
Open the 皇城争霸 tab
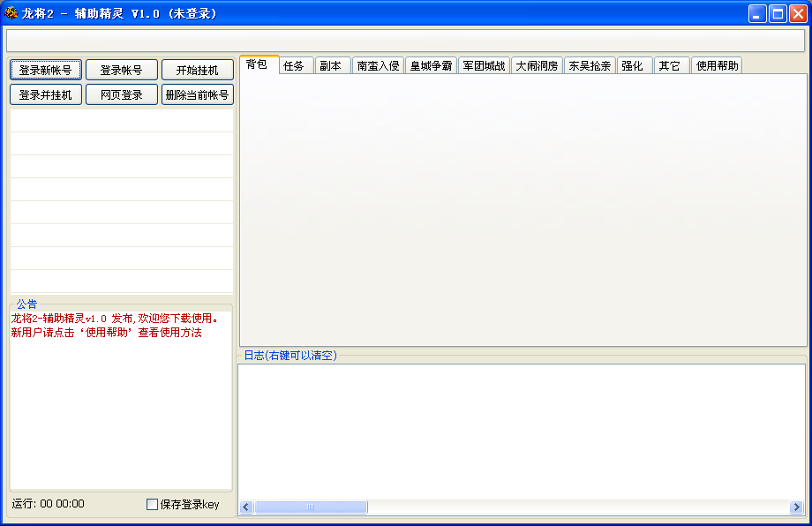(x=431, y=65)
